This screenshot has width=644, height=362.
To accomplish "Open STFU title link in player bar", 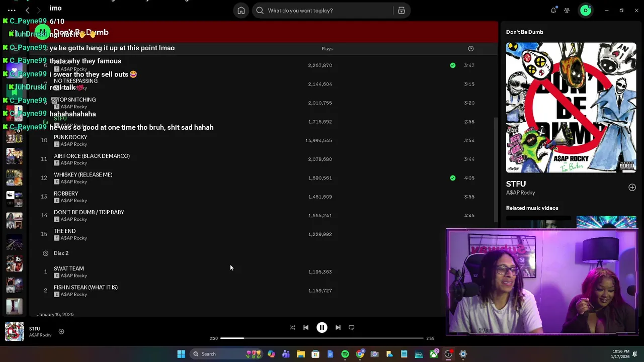I will tap(34, 329).
